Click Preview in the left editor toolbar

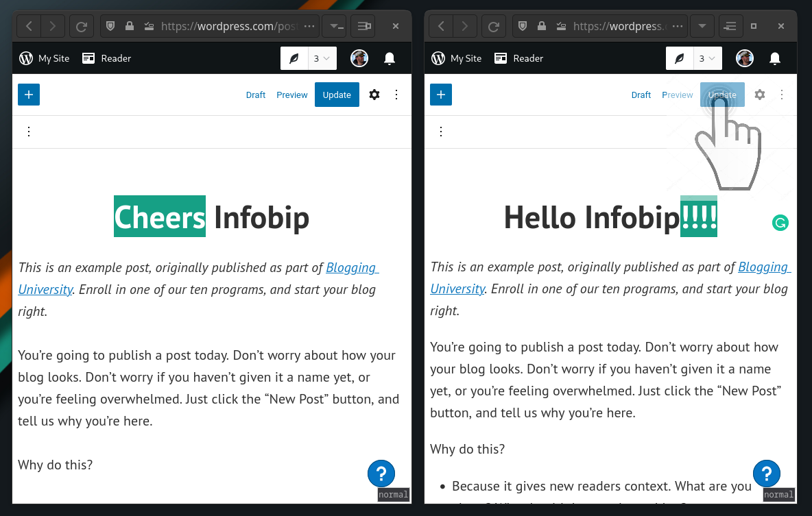pos(292,95)
